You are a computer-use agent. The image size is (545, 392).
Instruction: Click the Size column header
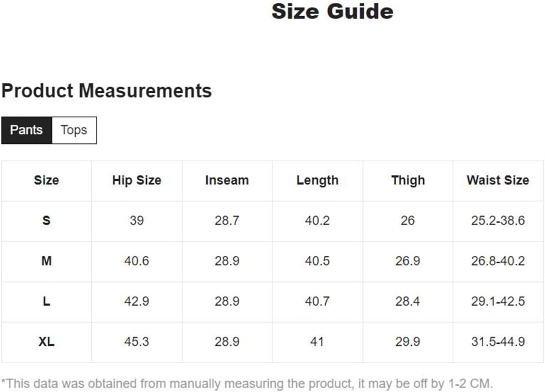(46, 180)
